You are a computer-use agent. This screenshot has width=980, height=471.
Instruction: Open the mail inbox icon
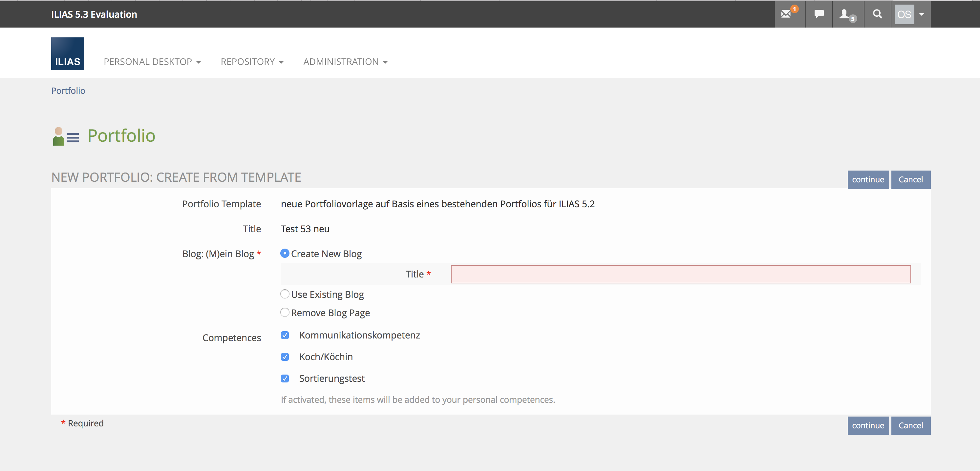pyautogui.click(x=786, y=14)
